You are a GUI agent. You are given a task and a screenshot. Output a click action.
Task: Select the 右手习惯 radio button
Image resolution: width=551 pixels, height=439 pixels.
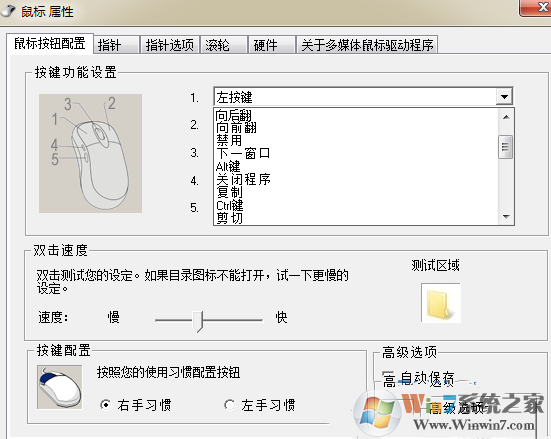point(105,405)
